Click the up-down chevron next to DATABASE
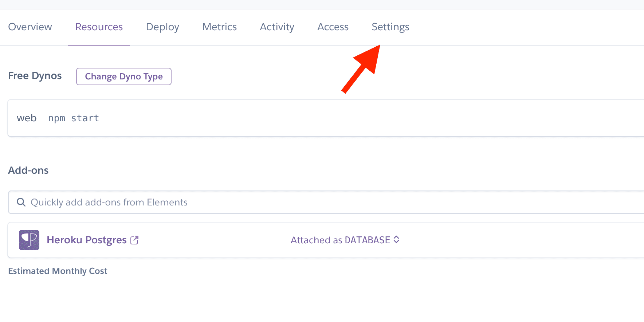The image size is (644, 322). (x=396, y=240)
